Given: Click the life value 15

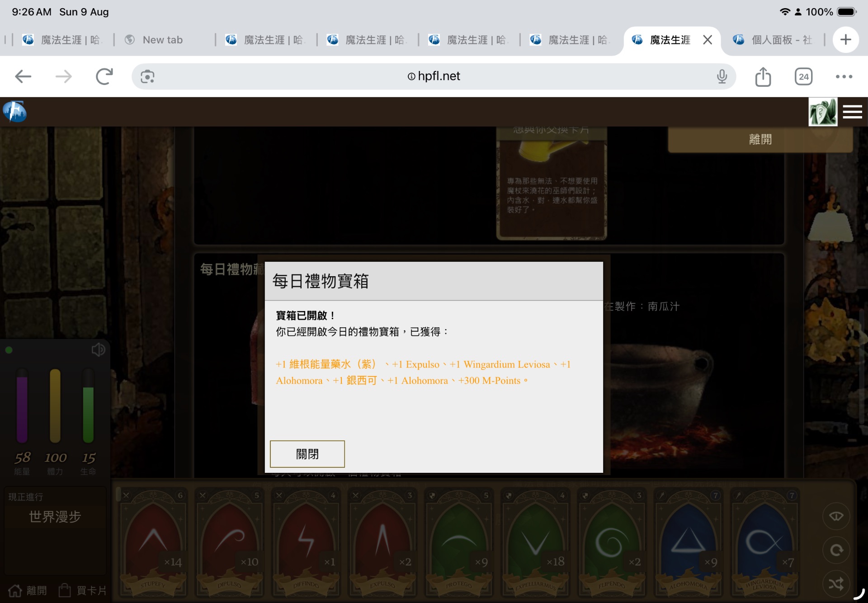Looking at the screenshot, I should point(89,457).
